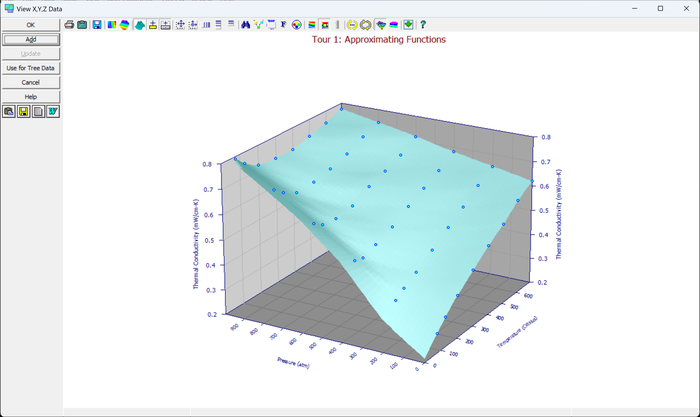Click the Use for Tree Data button
The image size is (700, 417).
30,68
